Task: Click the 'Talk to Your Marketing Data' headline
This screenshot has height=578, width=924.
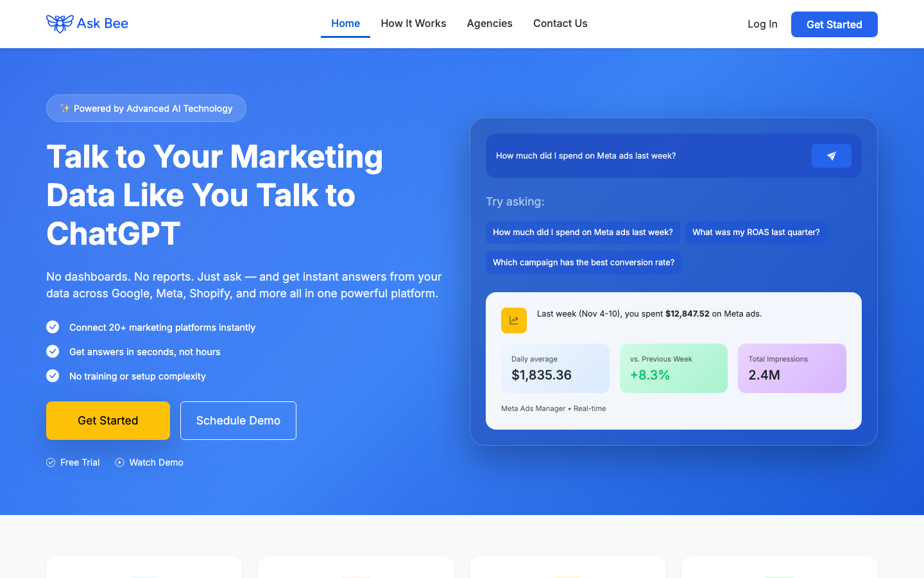Action: (214, 195)
